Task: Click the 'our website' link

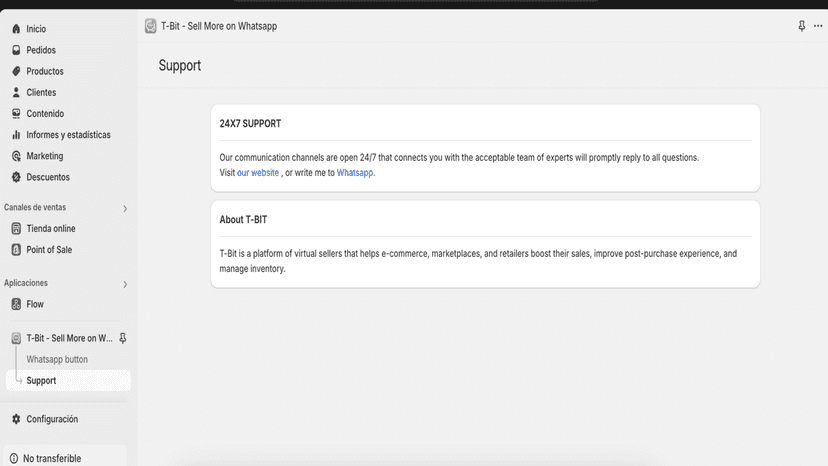Action: pos(258,173)
